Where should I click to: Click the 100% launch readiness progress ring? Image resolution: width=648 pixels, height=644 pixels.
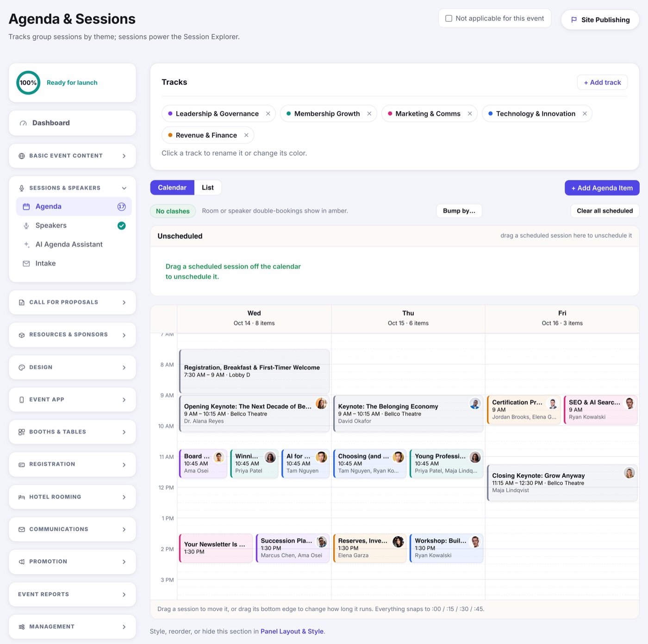tap(28, 82)
